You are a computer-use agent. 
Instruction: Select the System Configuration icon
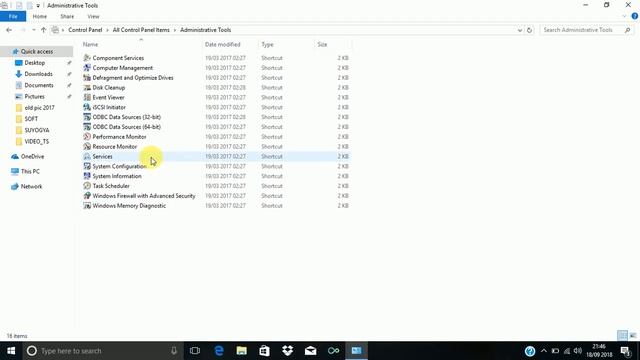pos(87,166)
